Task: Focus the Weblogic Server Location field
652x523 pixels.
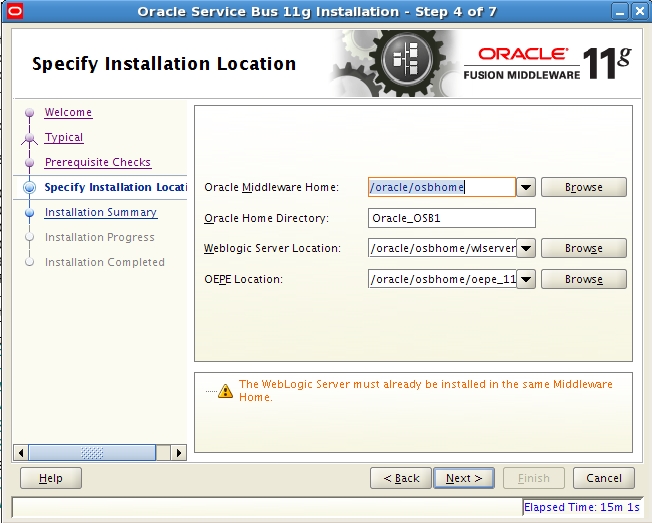Action: 442,248
